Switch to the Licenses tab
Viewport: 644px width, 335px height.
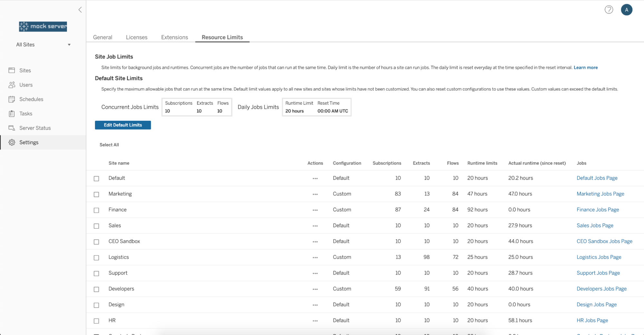137,37
